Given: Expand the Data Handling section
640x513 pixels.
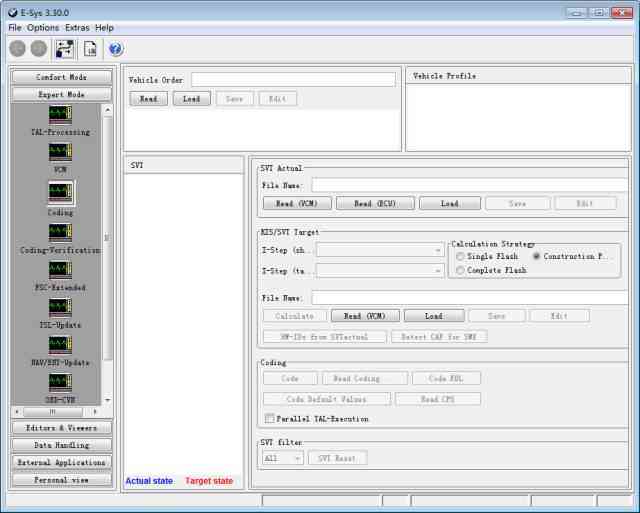Looking at the screenshot, I should (x=61, y=445).
